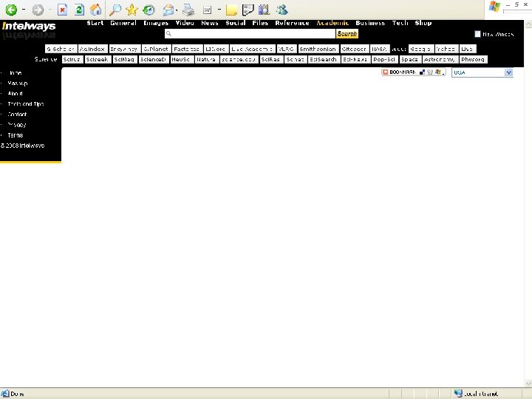Click the grey Forward arrow button

point(38,10)
